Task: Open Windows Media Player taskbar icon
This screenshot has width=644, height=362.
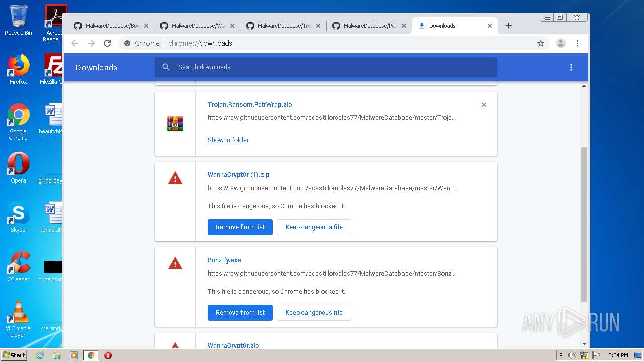Action: 73,355
